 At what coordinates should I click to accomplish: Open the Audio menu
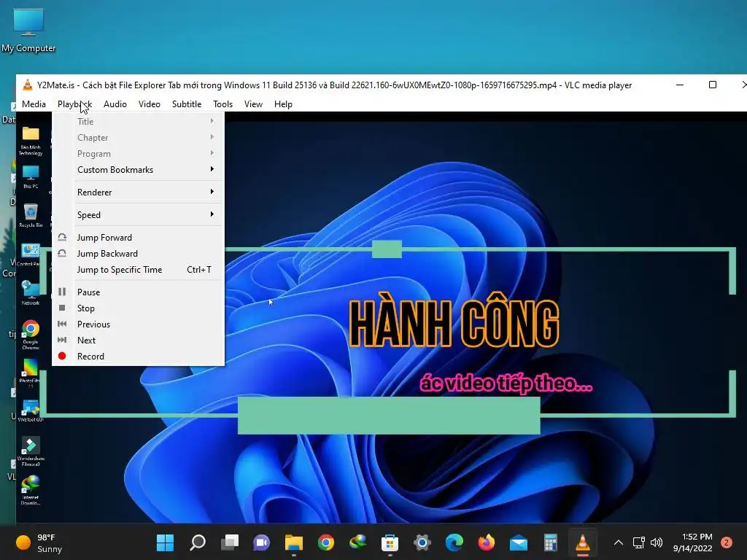click(115, 104)
